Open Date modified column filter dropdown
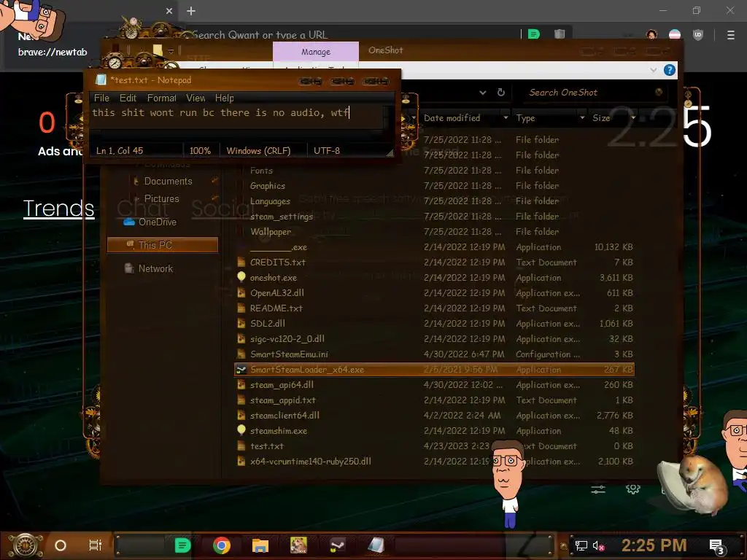Screen dimensions: 747x560 tap(506, 117)
